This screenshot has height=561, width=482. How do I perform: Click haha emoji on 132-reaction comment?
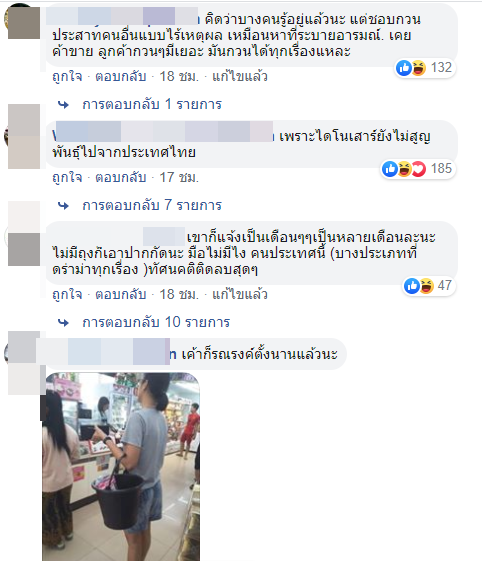(419, 68)
